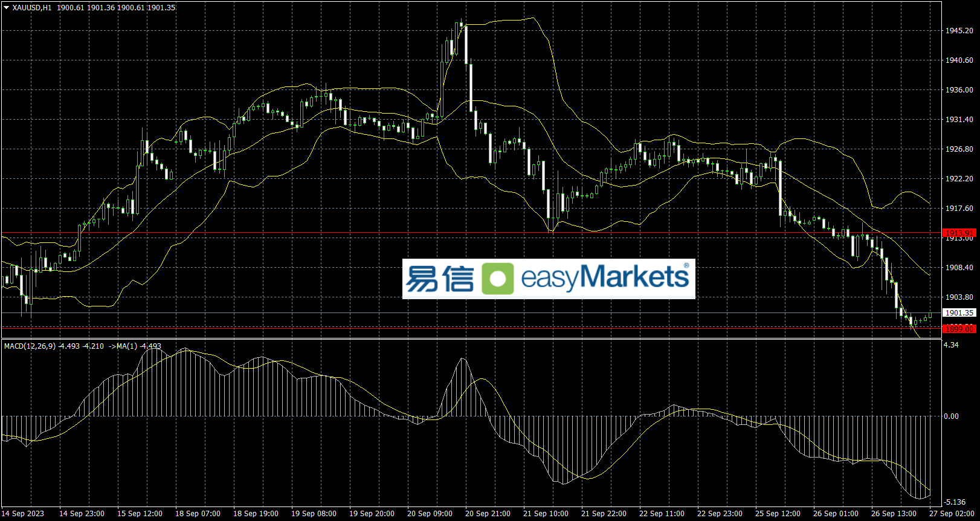This screenshot has width=980, height=521.
Task: Click time axis label 25 Sep 12:00
Action: pos(778,514)
